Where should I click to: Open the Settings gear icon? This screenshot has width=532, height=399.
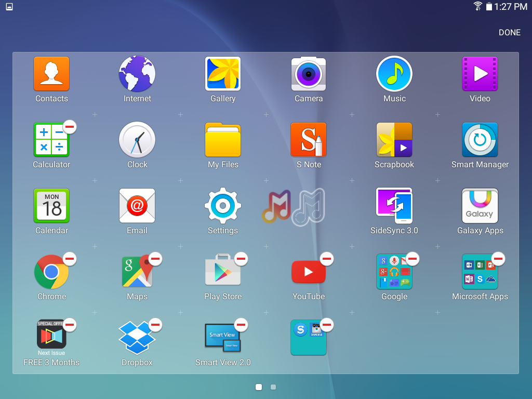223,206
